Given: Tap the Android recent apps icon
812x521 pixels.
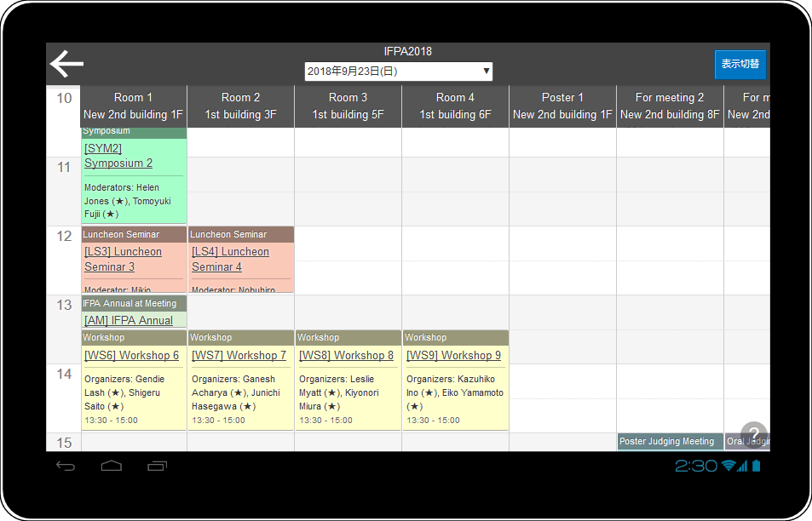Looking at the screenshot, I should [158, 467].
